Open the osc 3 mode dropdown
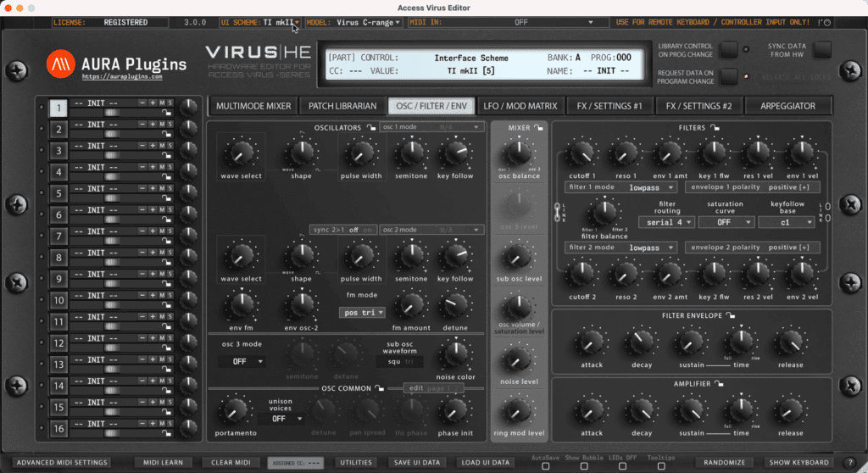This screenshot has height=473, width=868. point(242,362)
